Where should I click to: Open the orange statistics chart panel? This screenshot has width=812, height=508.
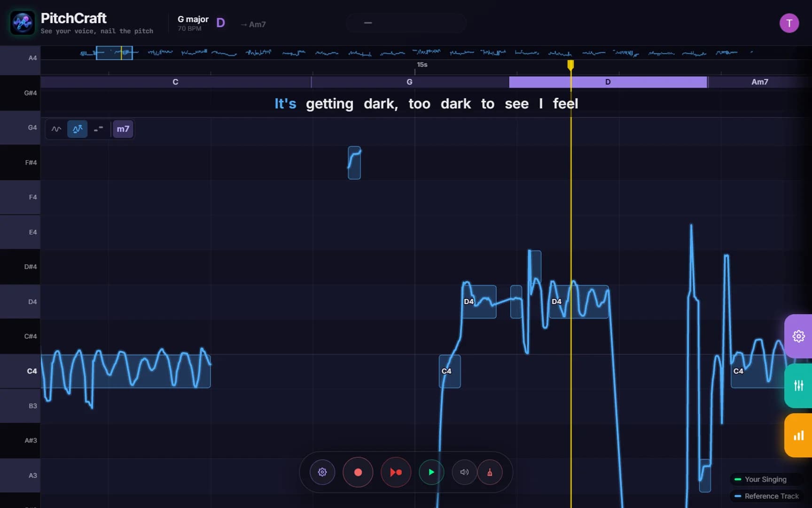[x=798, y=436]
